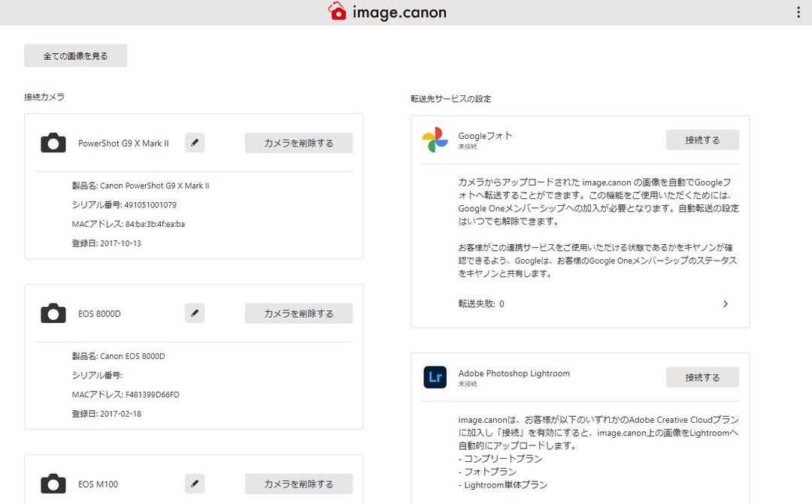Click Adobe Photoshop Lightroom service name
The image size is (812, 504).
[x=514, y=373]
